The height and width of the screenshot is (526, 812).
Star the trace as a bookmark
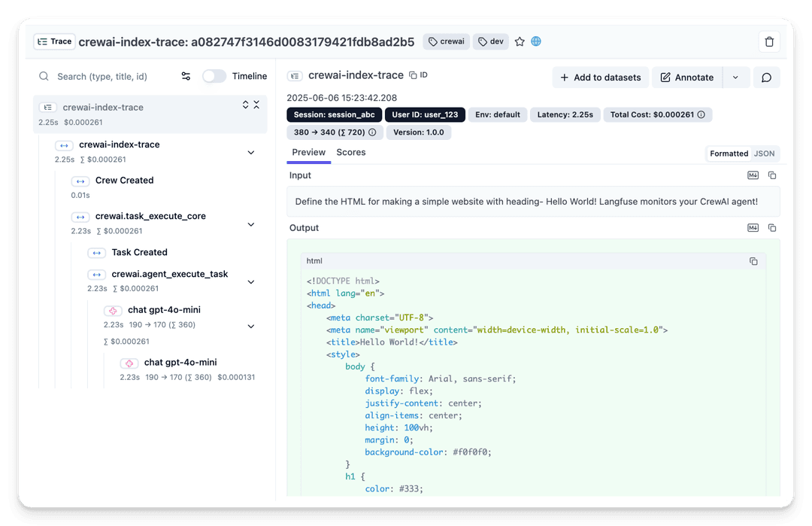click(520, 41)
